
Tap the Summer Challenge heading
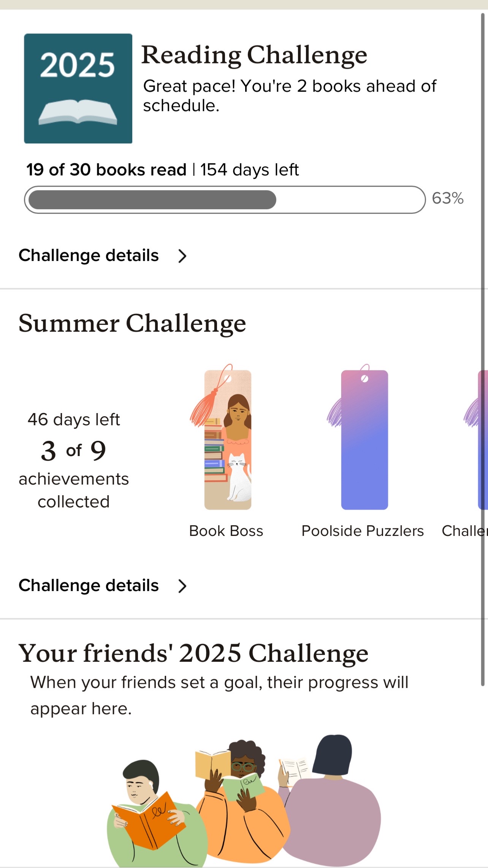(132, 324)
